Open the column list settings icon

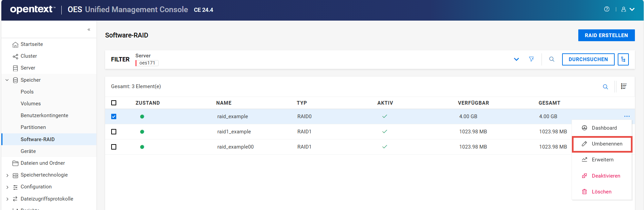[624, 87]
